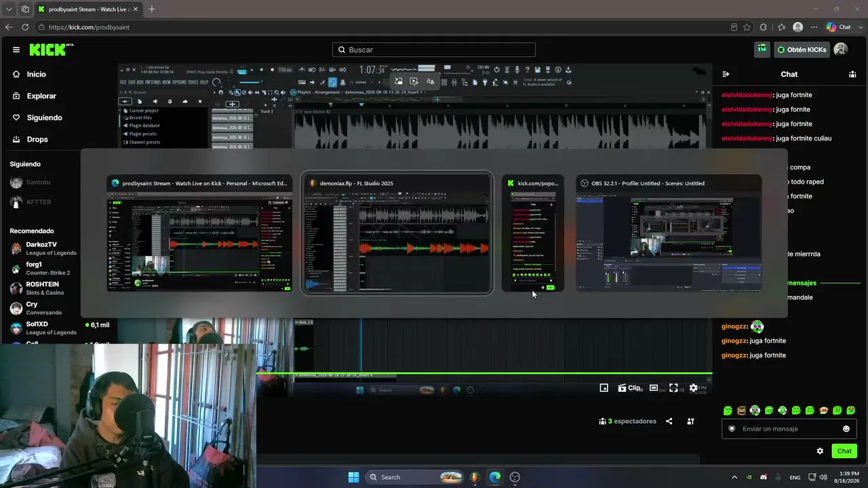Image resolution: width=868 pixels, height=488 pixels.
Task: Click the Obtén KICKs button
Action: pyautogui.click(x=802, y=49)
